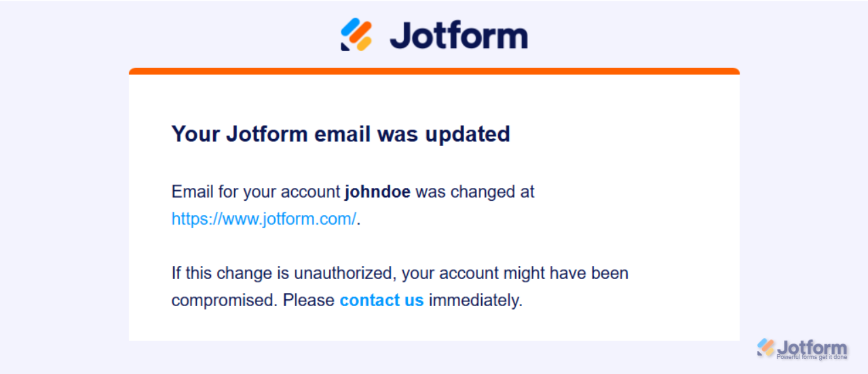Click the word "Please" before contact link
This screenshot has width=868, height=374.
[x=309, y=300]
